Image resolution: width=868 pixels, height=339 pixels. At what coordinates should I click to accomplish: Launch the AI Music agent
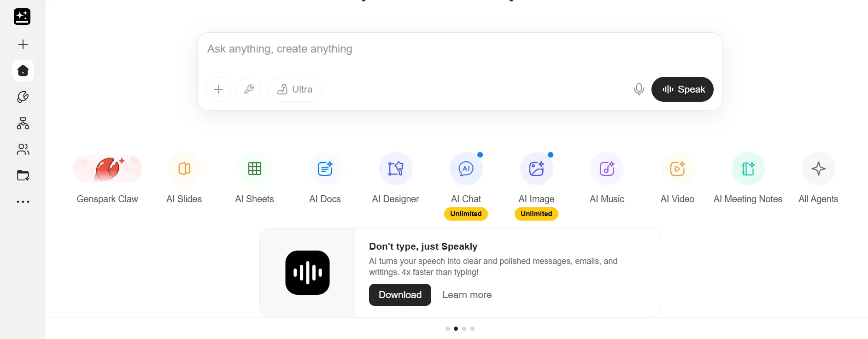click(x=607, y=179)
